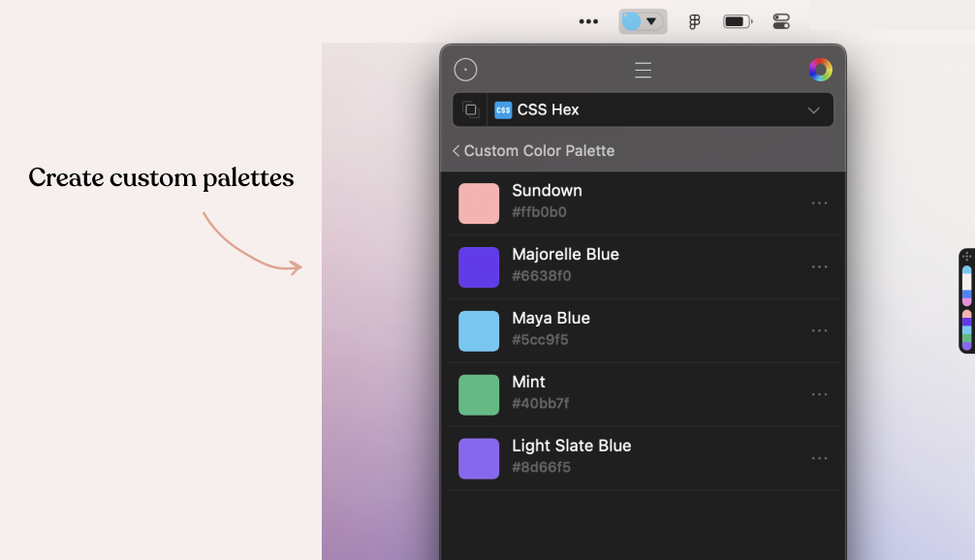This screenshot has width=975, height=560.
Task: Open the options menu for Maya Blue
Action: (819, 330)
